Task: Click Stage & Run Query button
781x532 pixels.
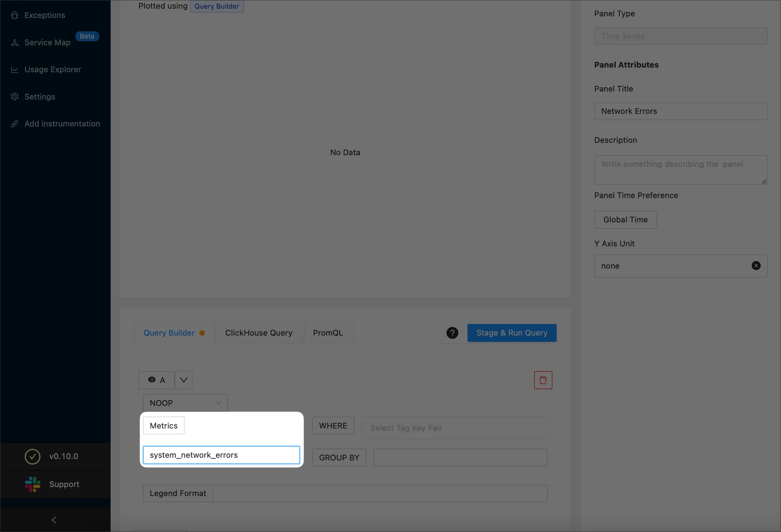Action: (x=512, y=333)
